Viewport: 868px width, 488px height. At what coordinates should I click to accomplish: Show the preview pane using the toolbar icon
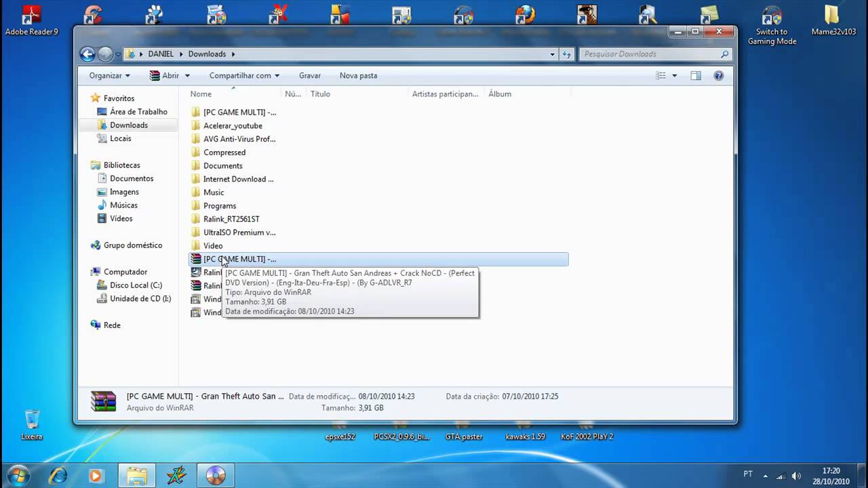696,76
